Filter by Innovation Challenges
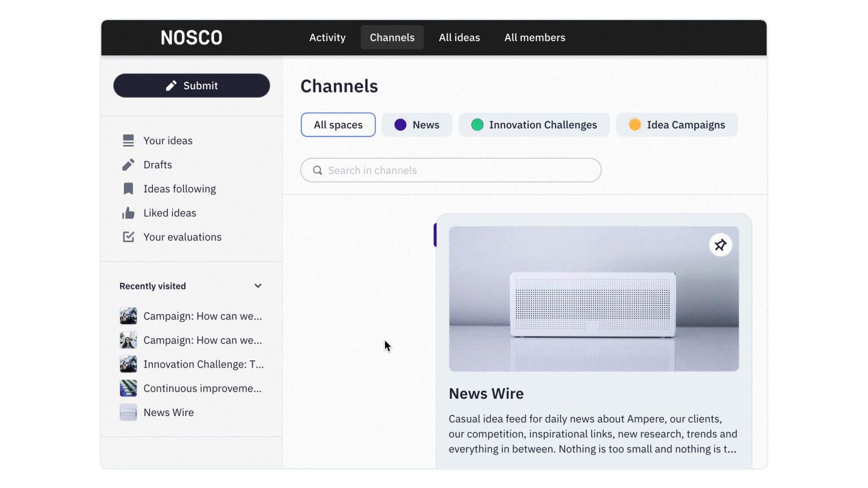Image resolution: width=868 pixels, height=488 pixels. point(534,124)
